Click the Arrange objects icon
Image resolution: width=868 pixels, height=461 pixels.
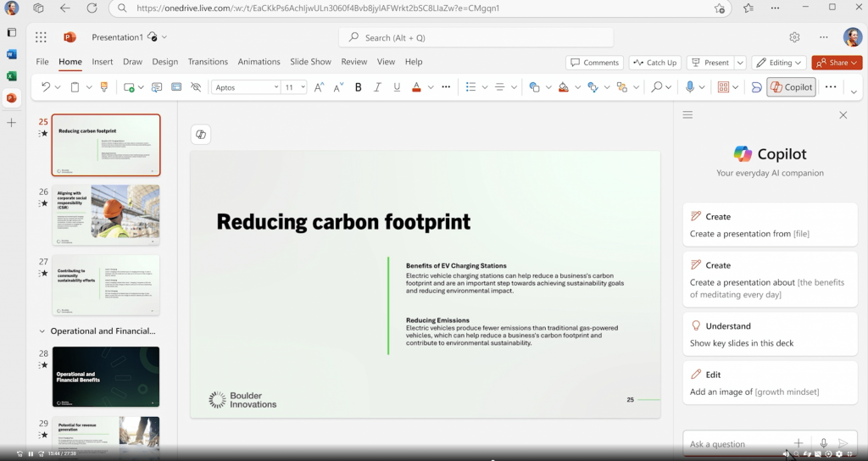[622, 87]
